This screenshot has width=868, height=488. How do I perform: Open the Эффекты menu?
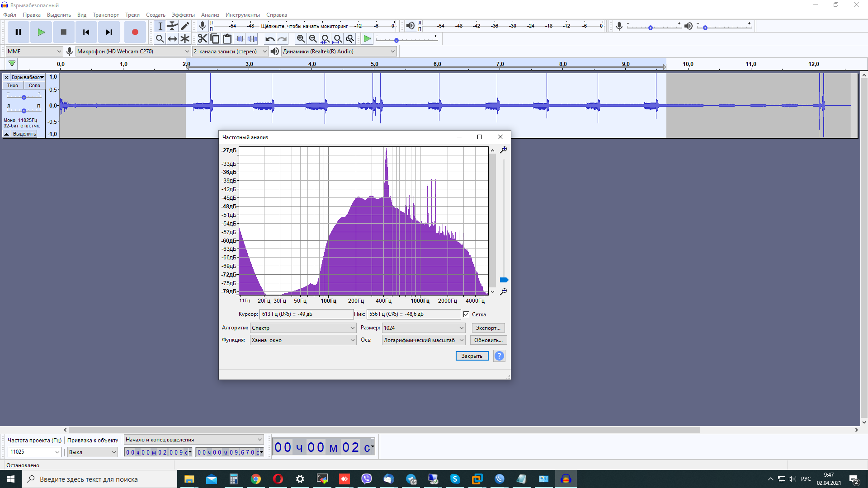(183, 15)
